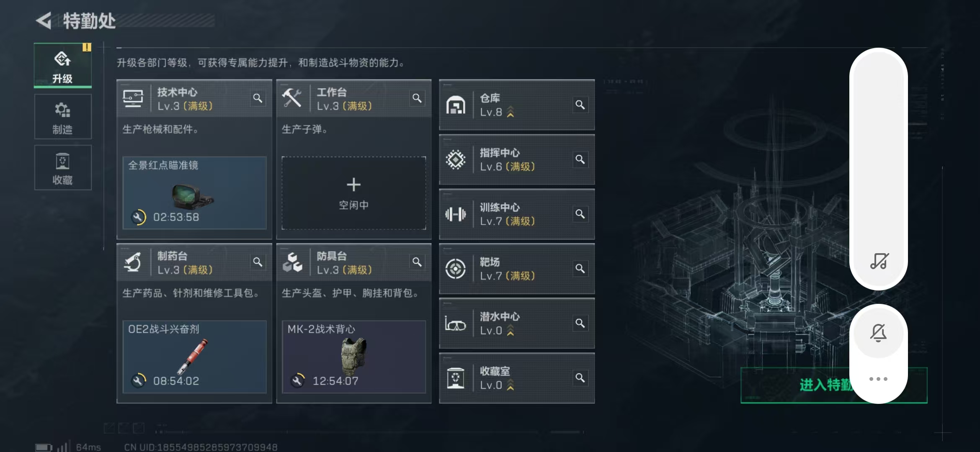Click the magnifier on 仓库 row
The image size is (980, 452).
(580, 105)
